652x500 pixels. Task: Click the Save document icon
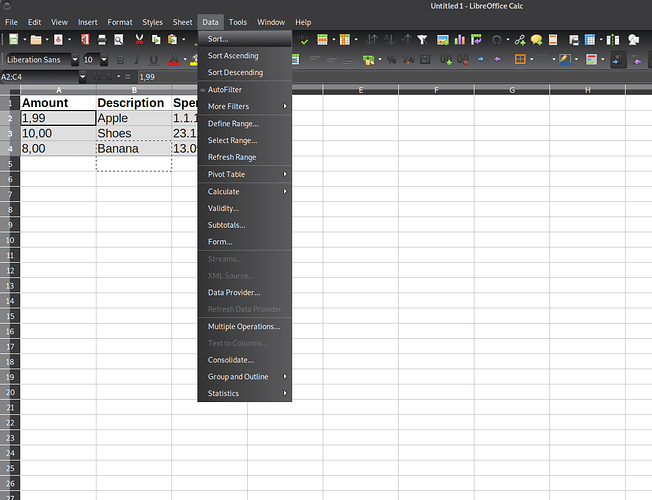pos(59,40)
